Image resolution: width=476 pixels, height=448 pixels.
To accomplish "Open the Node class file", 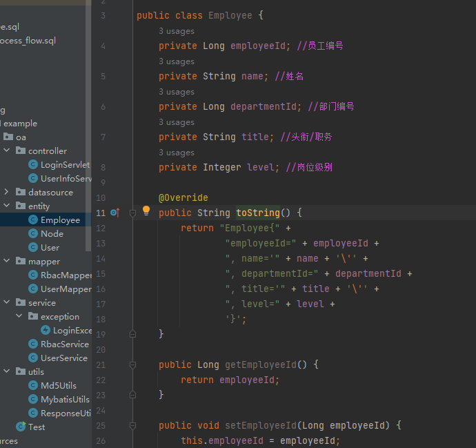I will (52, 233).
